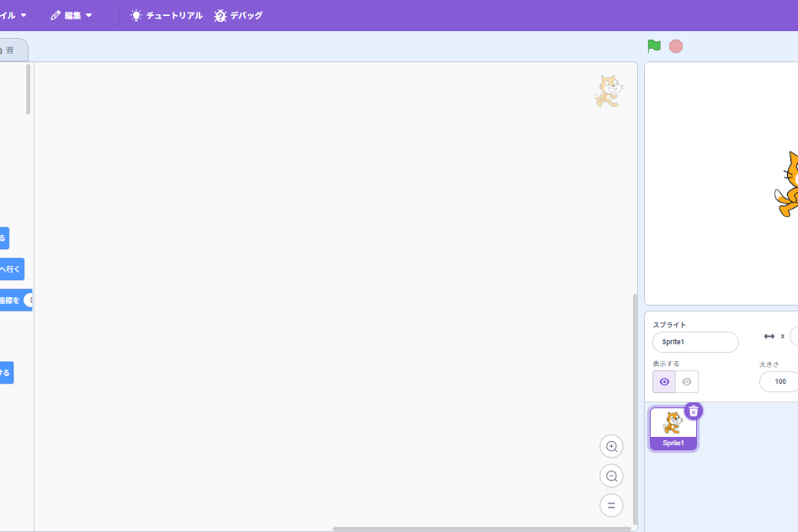This screenshot has height=532, width=798.
Task: Select the へ行く motion block
Action: coord(12,269)
